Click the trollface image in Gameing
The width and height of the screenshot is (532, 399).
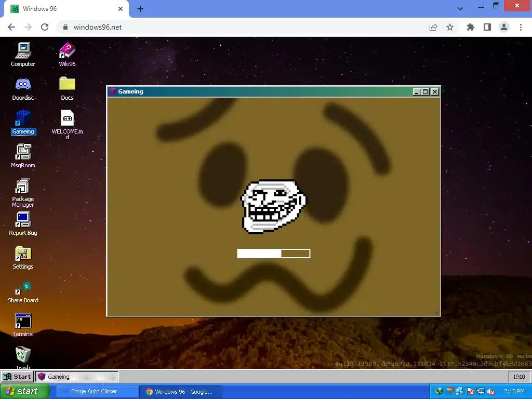pyautogui.click(x=273, y=206)
